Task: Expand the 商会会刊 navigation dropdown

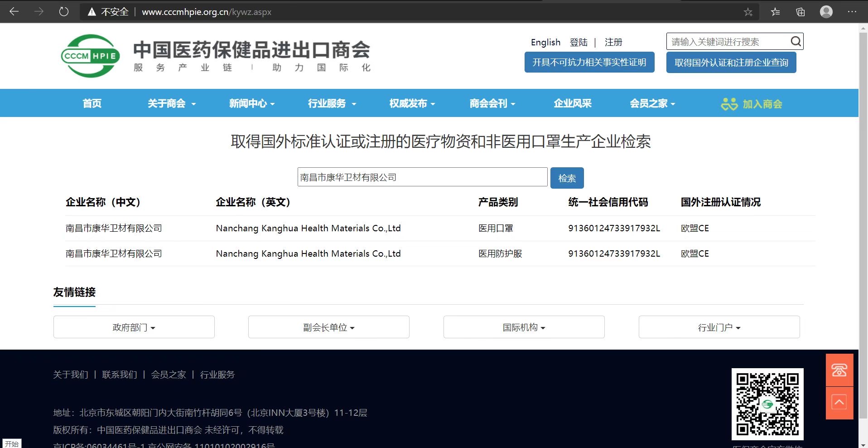Action: (492, 103)
